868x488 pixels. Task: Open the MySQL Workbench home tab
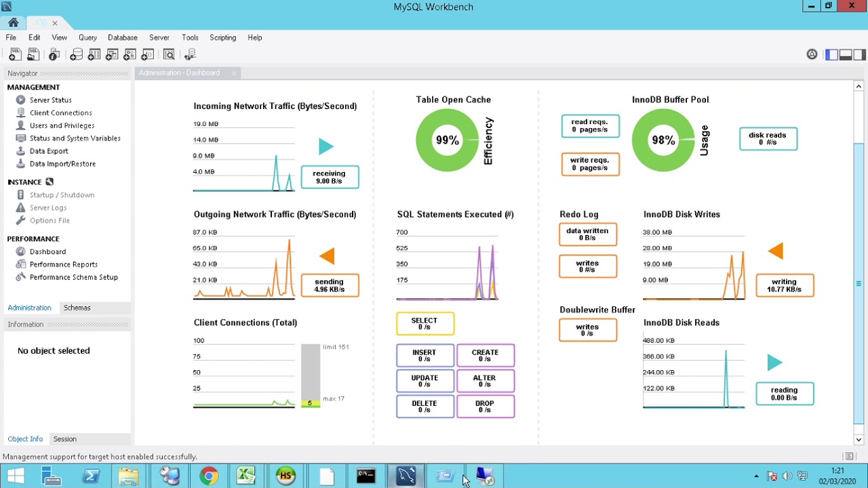[x=14, y=22]
